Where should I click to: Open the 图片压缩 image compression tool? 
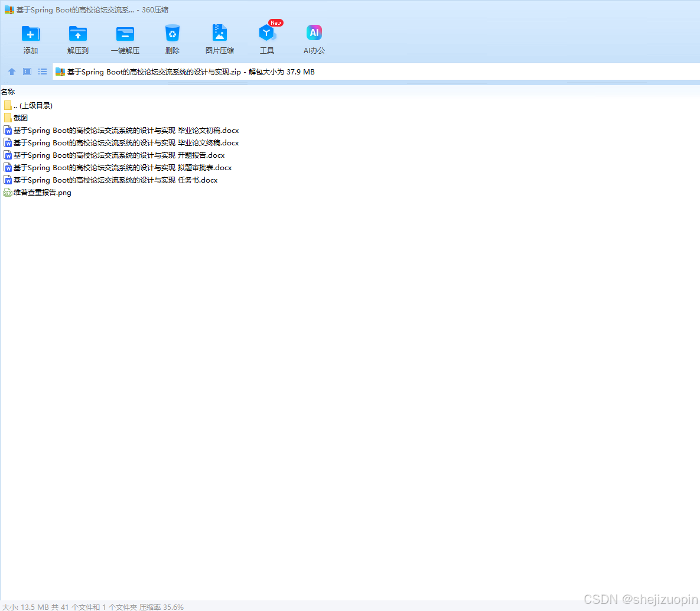tap(220, 33)
